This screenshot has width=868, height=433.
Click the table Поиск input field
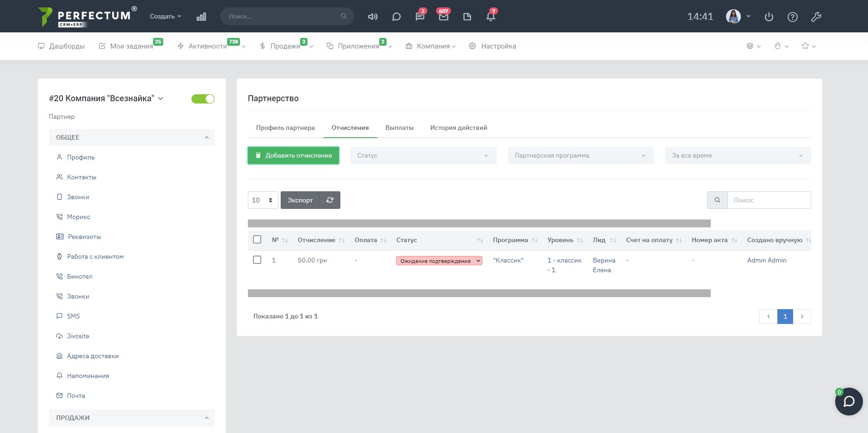(769, 200)
